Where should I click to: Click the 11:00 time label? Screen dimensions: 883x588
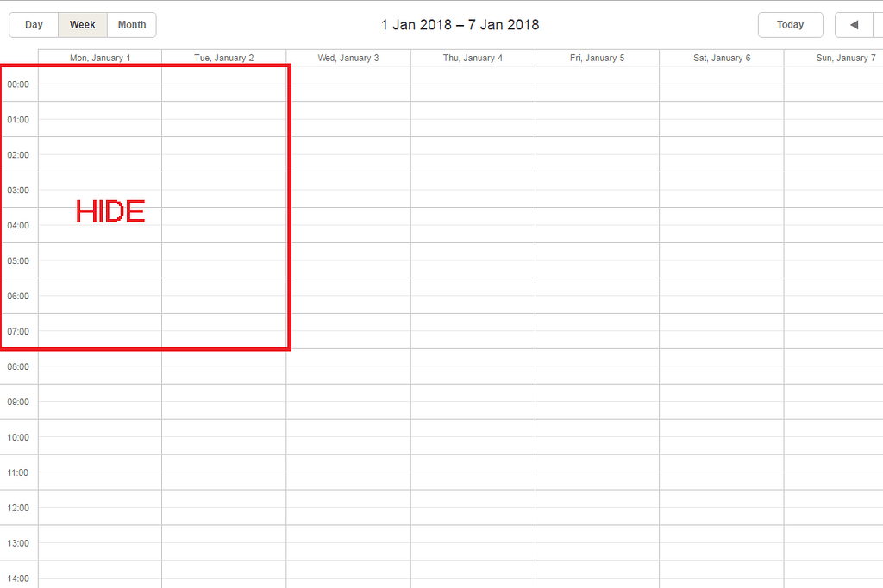coord(18,472)
